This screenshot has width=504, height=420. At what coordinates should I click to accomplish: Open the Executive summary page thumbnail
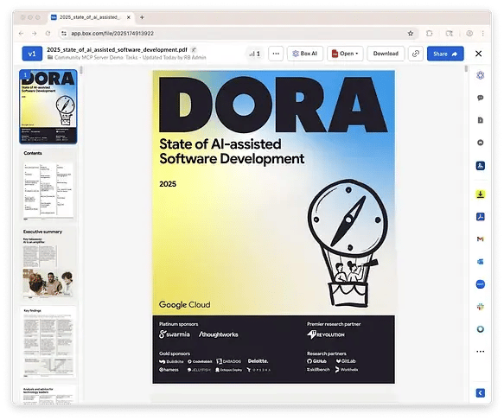tap(48, 264)
